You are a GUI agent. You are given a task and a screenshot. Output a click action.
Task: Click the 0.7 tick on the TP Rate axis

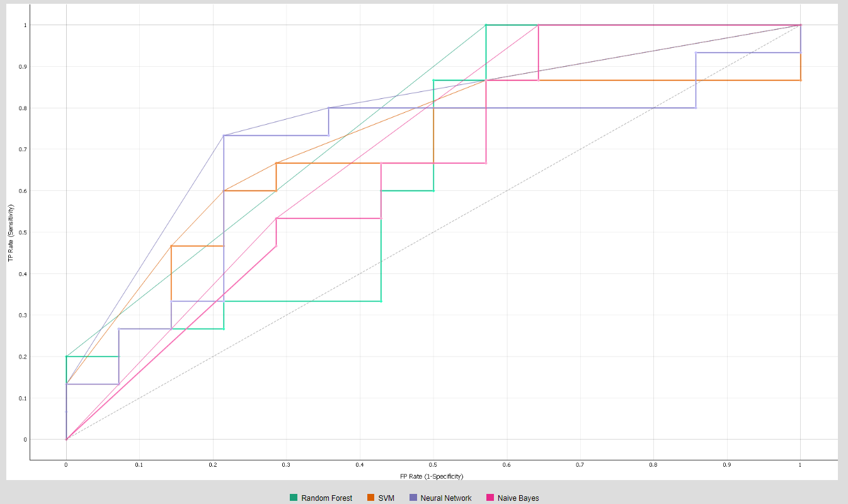[x=24, y=149]
